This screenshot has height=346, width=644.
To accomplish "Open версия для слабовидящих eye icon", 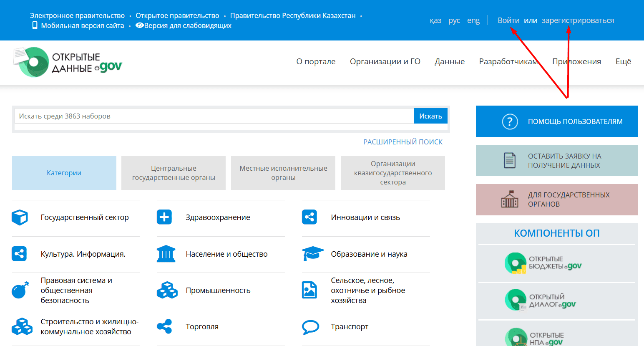I will pyautogui.click(x=139, y=25).
